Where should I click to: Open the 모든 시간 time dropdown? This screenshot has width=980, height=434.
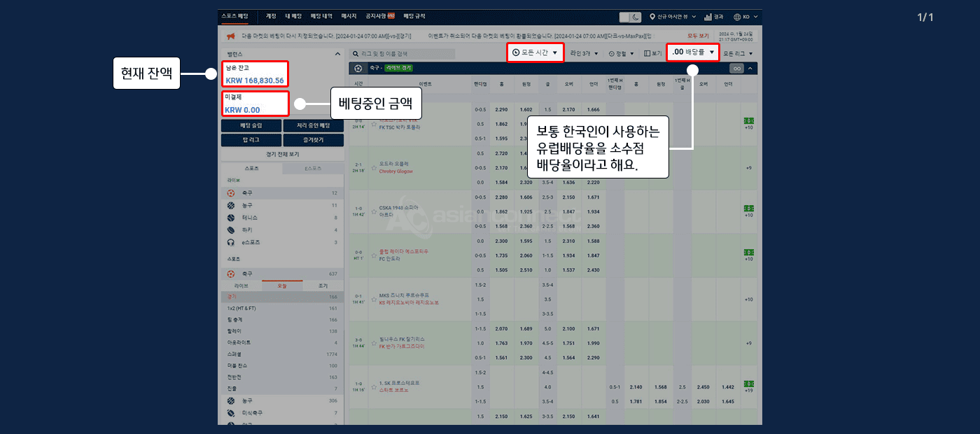[535, 52]
